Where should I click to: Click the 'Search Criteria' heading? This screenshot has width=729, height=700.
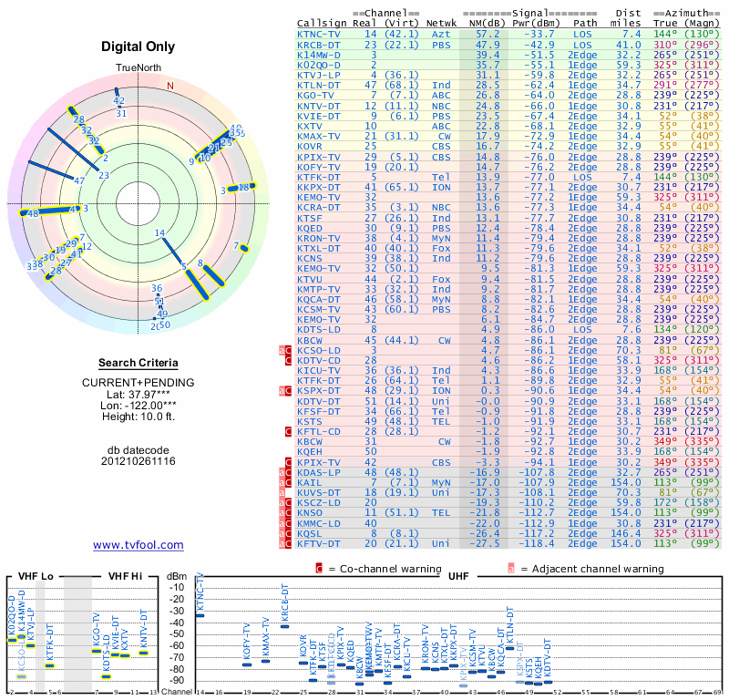139,363
